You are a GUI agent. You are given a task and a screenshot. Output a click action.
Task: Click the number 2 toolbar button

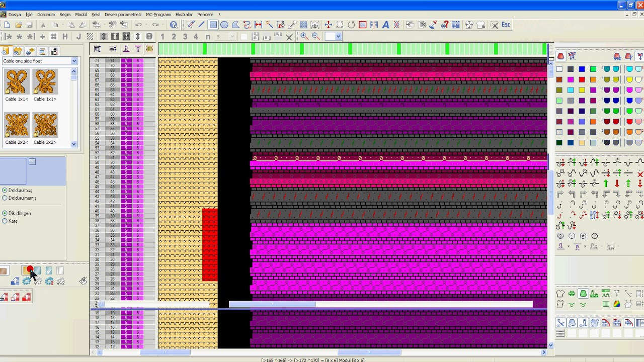(x=174, y=37)
